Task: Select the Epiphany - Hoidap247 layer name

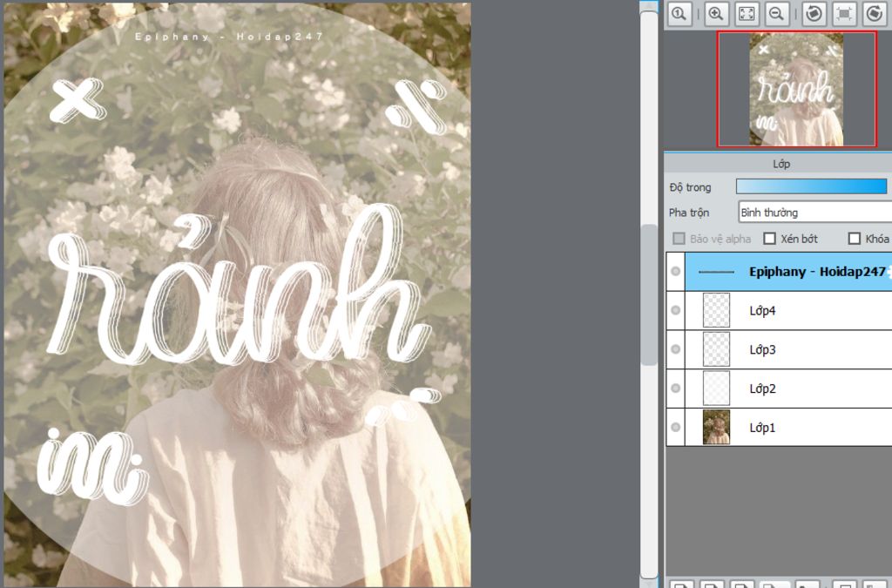Action: point(817,271)
